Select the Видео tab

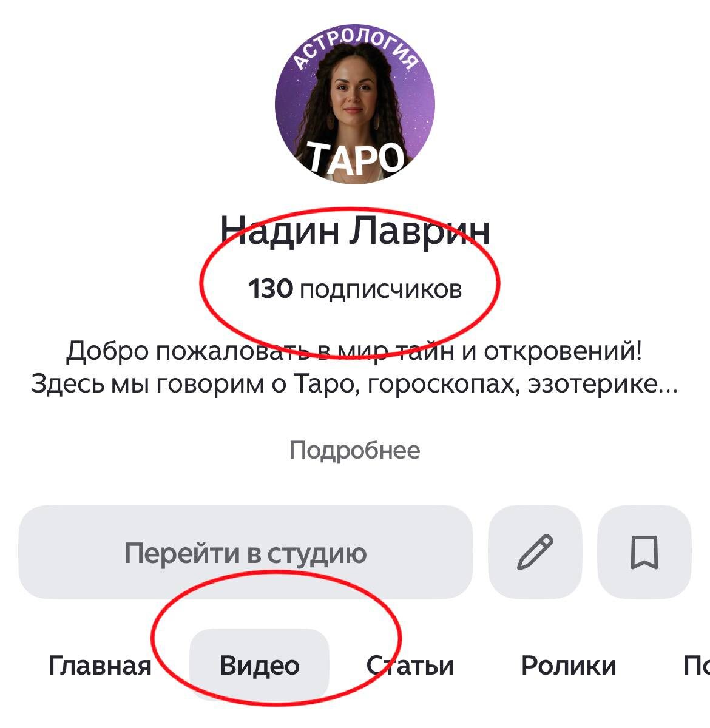pos(259,666)
